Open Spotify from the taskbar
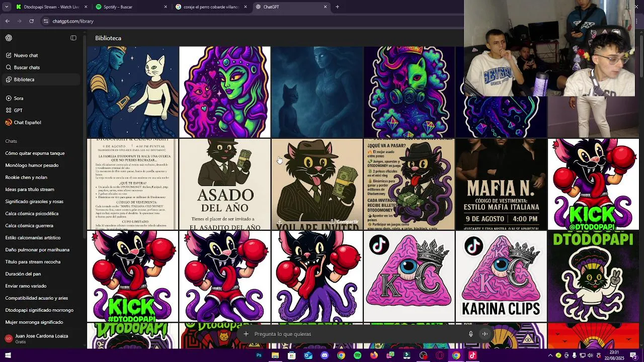 coord(357,355)
